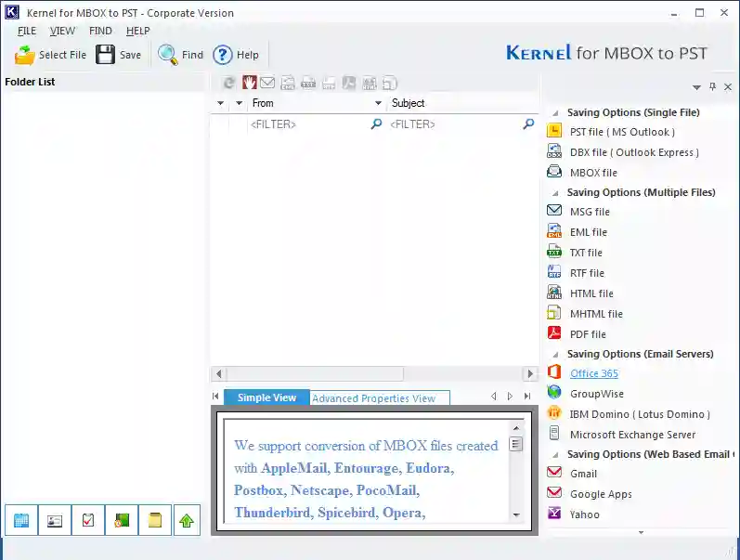The height and width of the screenshot is (560, 740).
Task: Collapse Saving Options (Multiple Files) group
Action: tap(556, 193)
